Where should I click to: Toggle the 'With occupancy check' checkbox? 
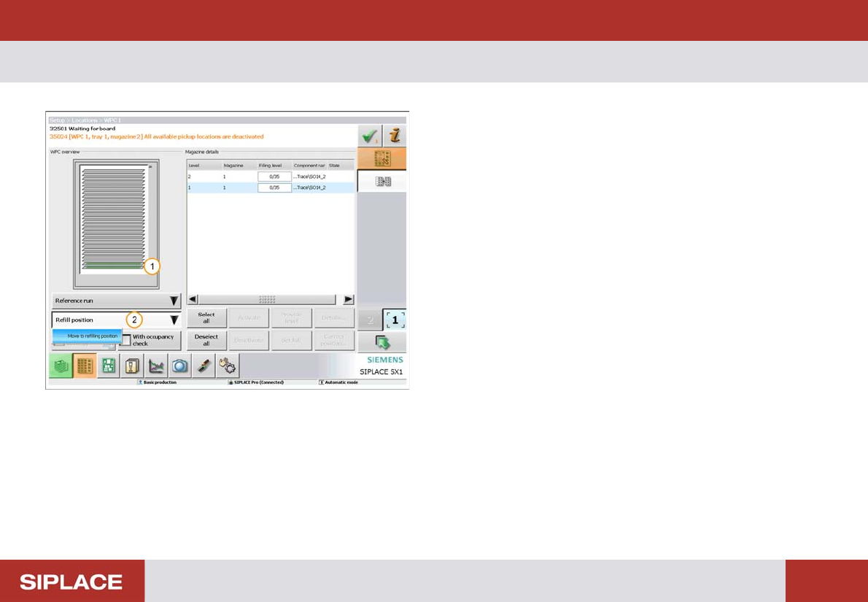[125, 340]
